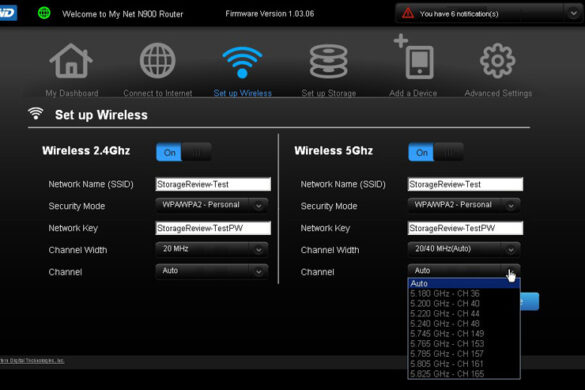Open the 2.4Ghz Security Mode dropdown
585x390 pixels.
pos(212,205)
